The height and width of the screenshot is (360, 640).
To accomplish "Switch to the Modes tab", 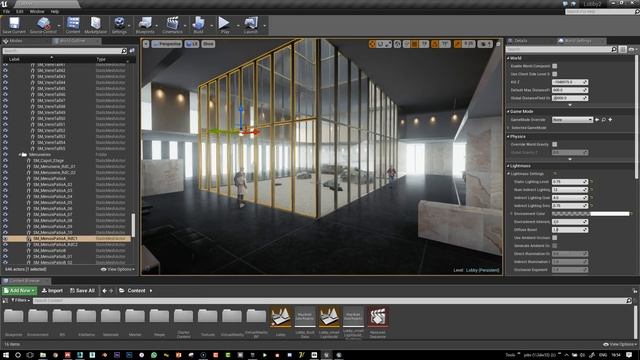I will click(x=16, y=41).
